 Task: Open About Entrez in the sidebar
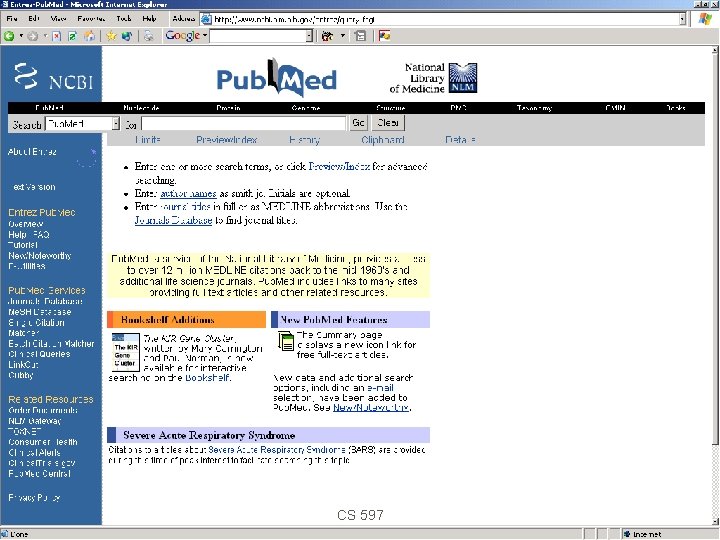click(32, 152)
